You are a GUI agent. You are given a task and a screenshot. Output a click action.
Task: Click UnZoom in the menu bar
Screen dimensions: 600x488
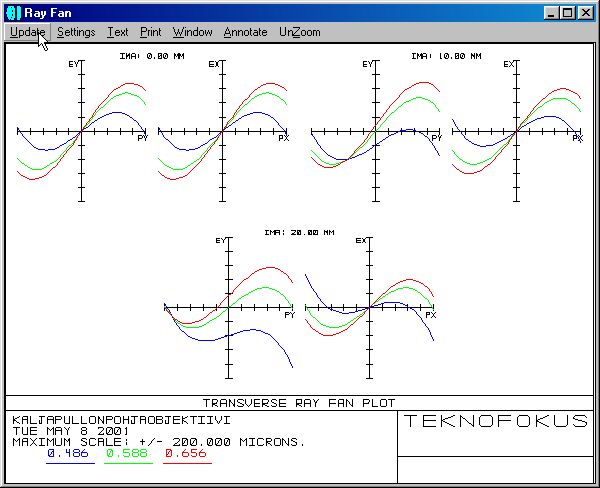300,32
